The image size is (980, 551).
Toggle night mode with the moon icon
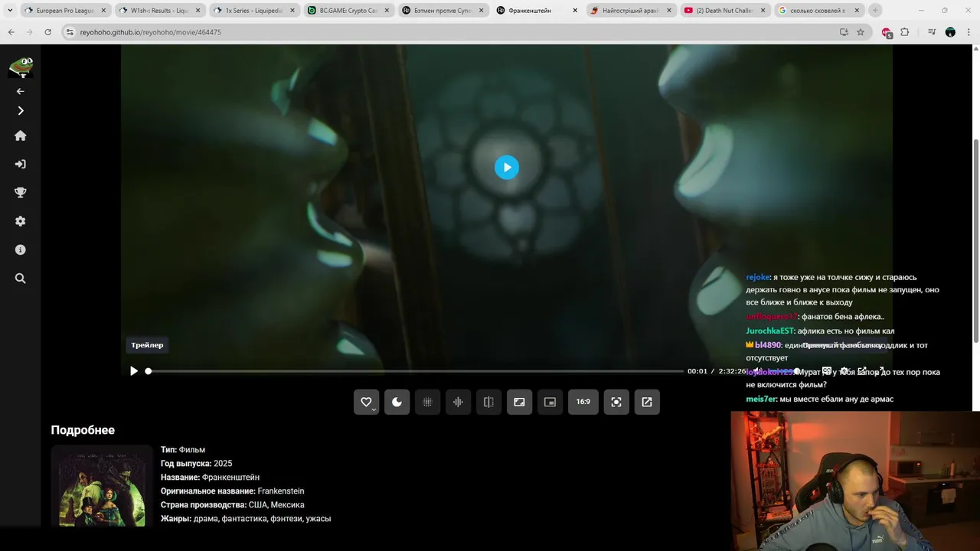tap(397, 402)
